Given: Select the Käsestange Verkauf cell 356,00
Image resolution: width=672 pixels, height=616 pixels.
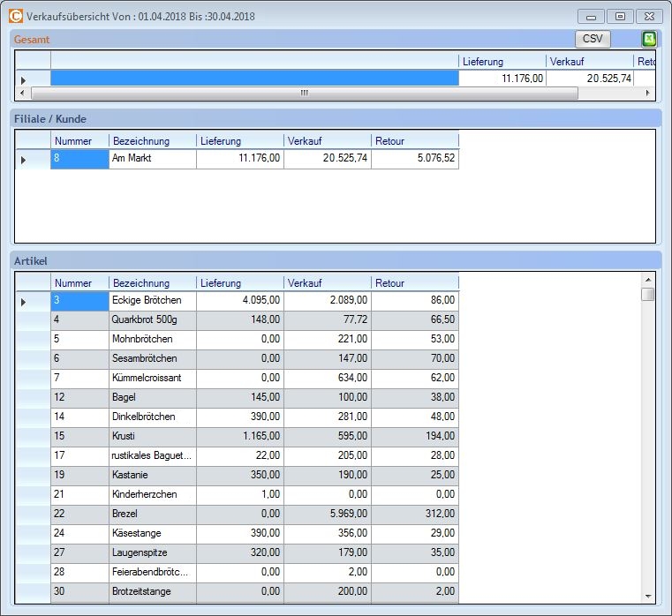Looking at the screenshot, I should pyautogui.click(x=328, y=533).
